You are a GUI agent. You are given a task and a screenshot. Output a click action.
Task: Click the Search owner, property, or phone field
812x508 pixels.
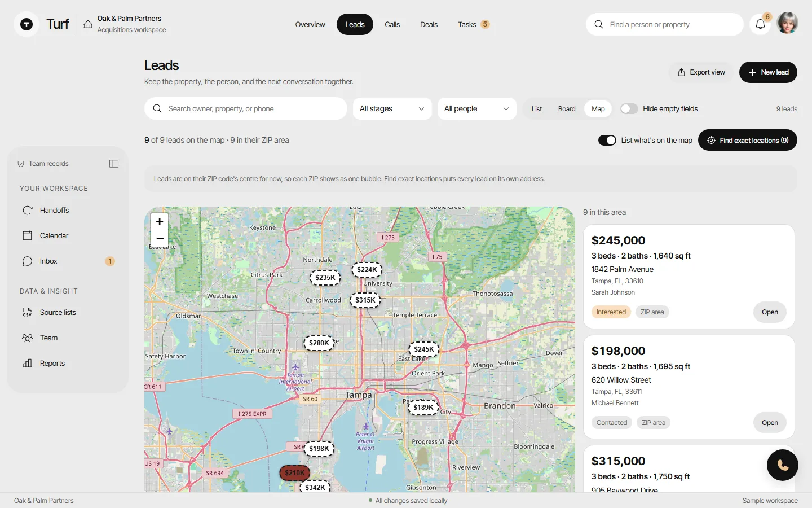246,109
